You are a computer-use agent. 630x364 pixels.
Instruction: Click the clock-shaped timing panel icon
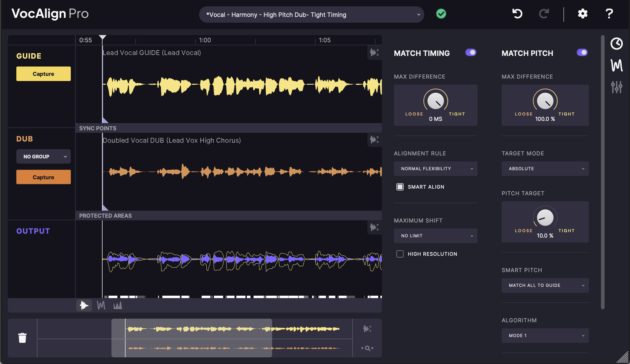616,44
